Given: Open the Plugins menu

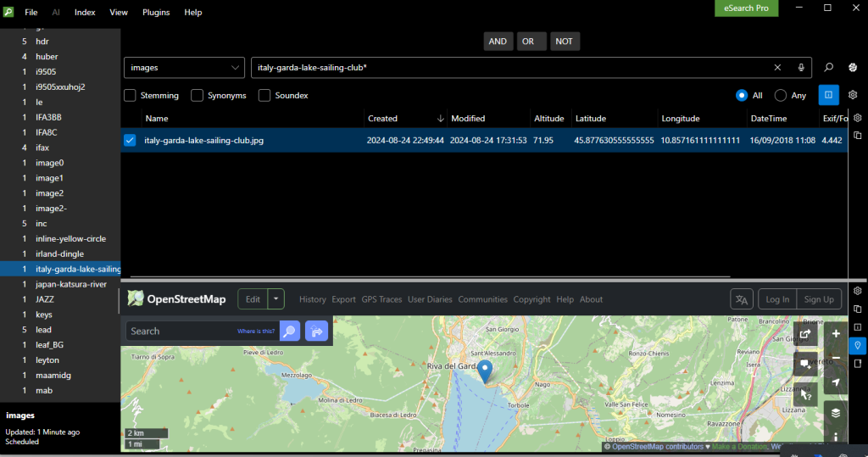Looking at the screenshot, I should point(156,13).
